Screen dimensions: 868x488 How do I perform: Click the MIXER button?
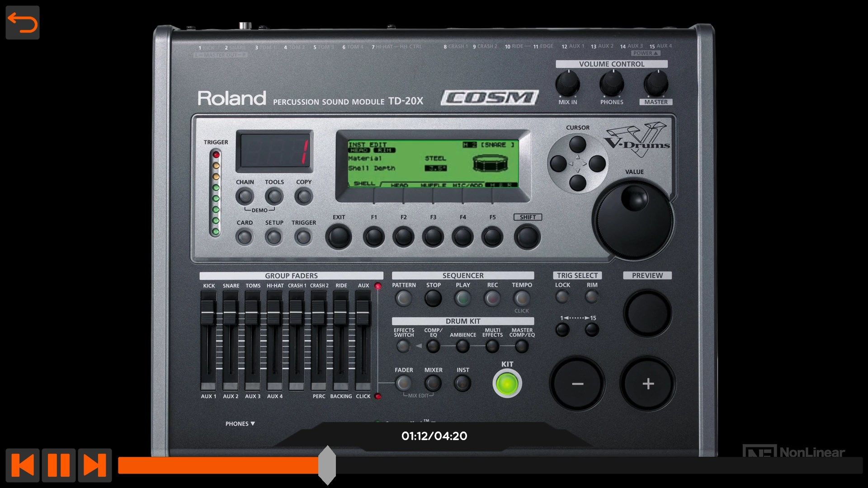[433, 384]
